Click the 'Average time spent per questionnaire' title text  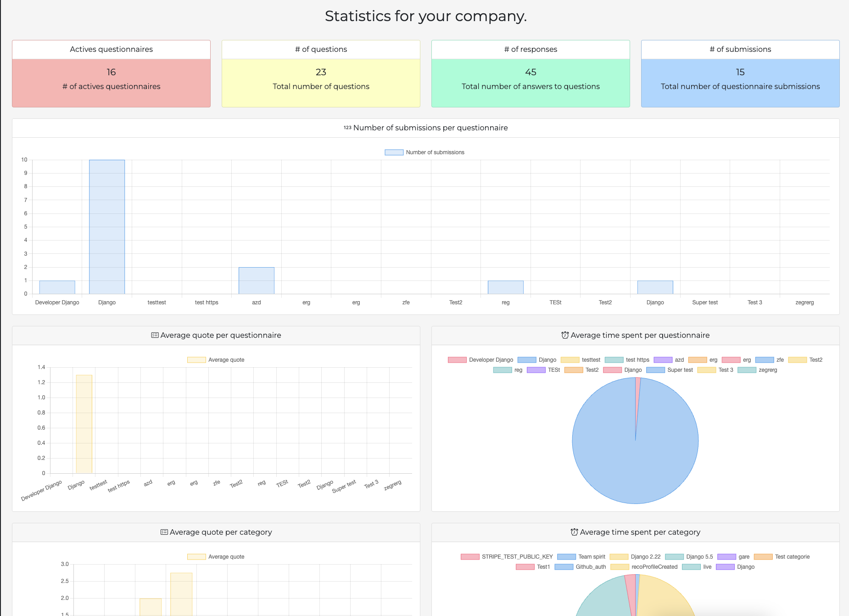pyautogui.click(x=640, y=336)
